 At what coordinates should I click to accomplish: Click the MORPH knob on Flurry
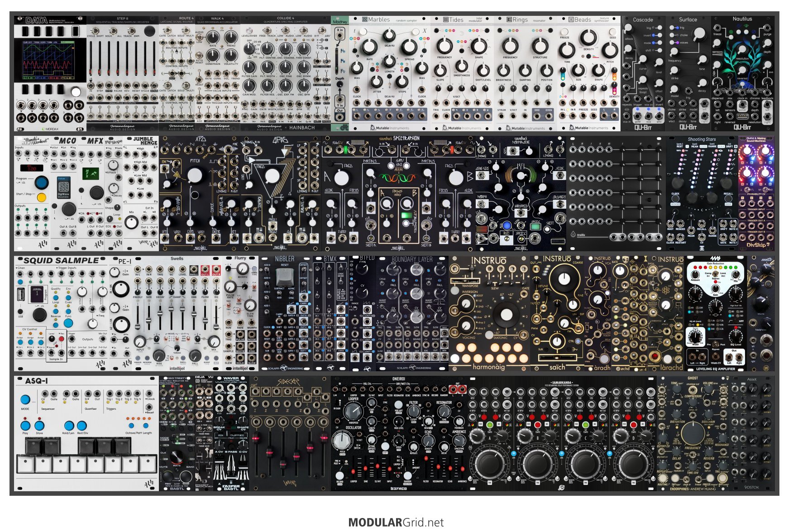pyautogui.click(x=242, y=268)
